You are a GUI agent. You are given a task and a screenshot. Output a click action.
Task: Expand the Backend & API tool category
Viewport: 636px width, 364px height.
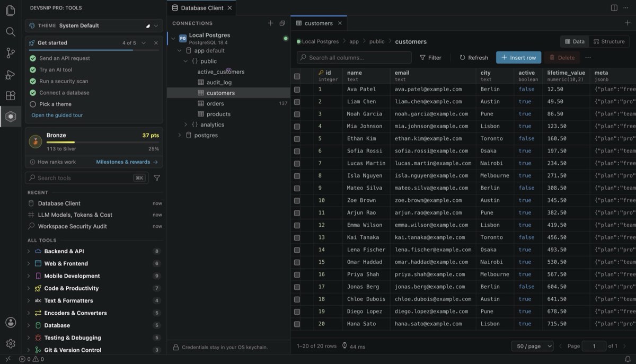click(29, 251)
